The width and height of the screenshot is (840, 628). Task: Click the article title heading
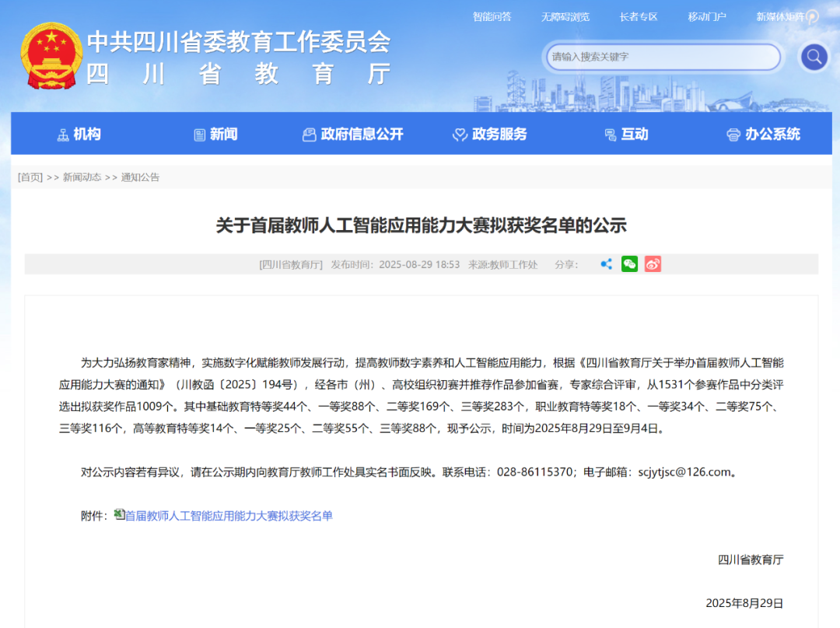[421, 225]
